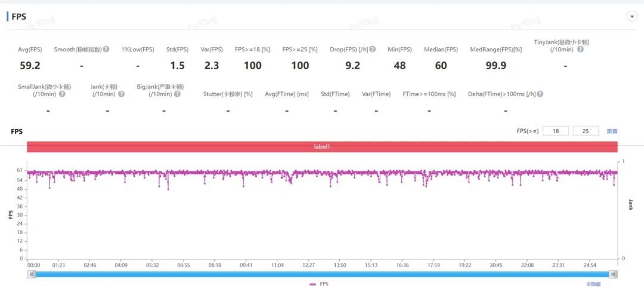The image size is (644, 292).
Task: Collapse the FPS panel with the arrow button
Action: [631, 17]
